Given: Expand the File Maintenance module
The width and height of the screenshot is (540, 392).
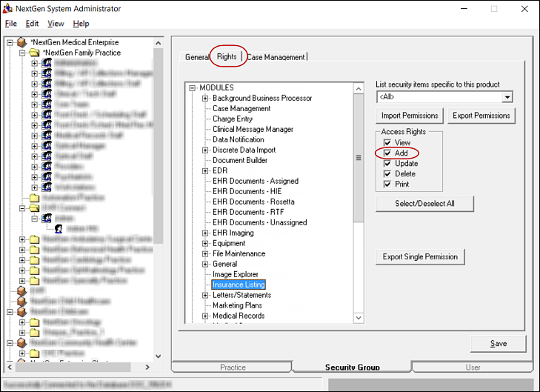Looking at the screenshot, I should click(x=205, y=254).
